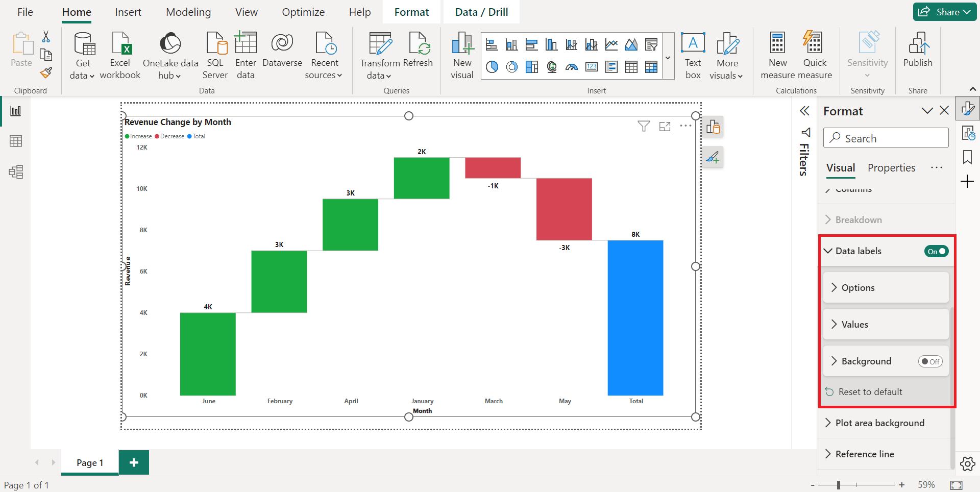The height and width of the screenshot is (492, 980).
Task: Insert a treemap visual
Action: tap(531, 67)
